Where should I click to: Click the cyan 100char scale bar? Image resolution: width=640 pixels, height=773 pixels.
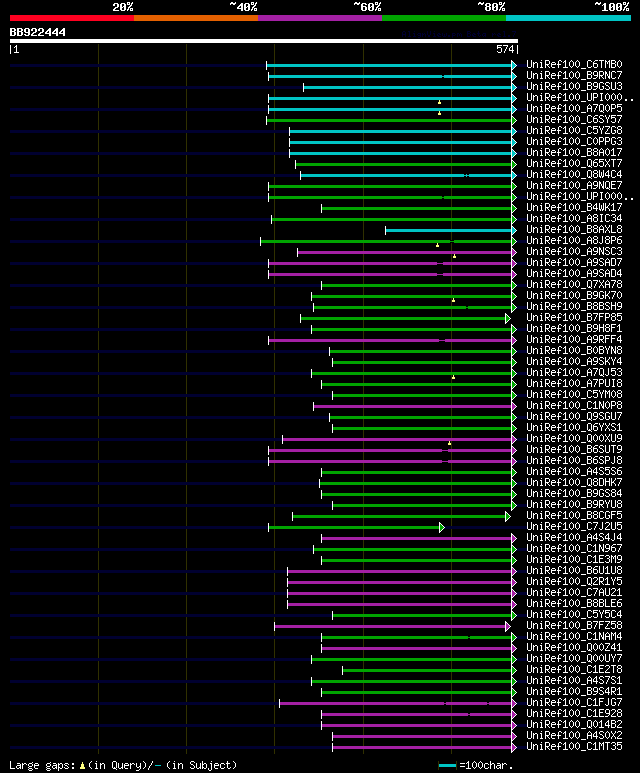pos(447,766)
